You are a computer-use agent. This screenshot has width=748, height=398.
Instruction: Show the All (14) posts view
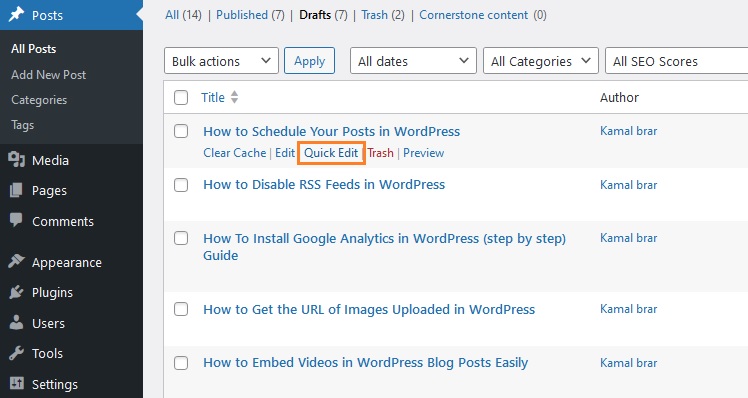[x=183, y=15]
